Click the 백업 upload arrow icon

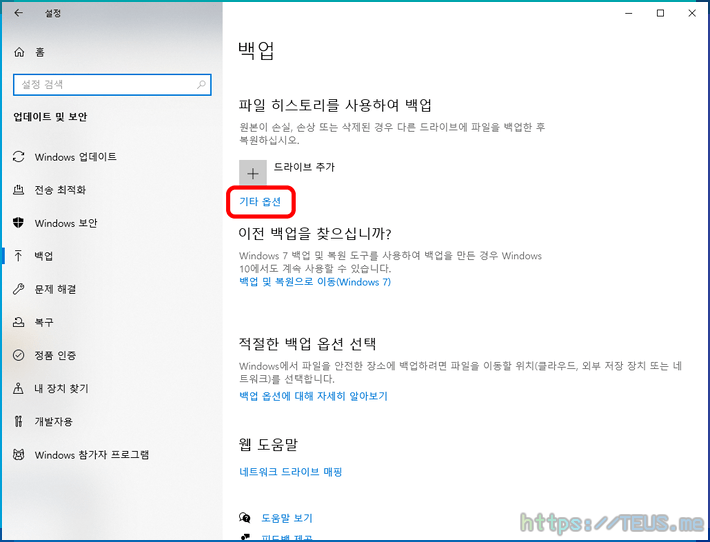[19, 256]
